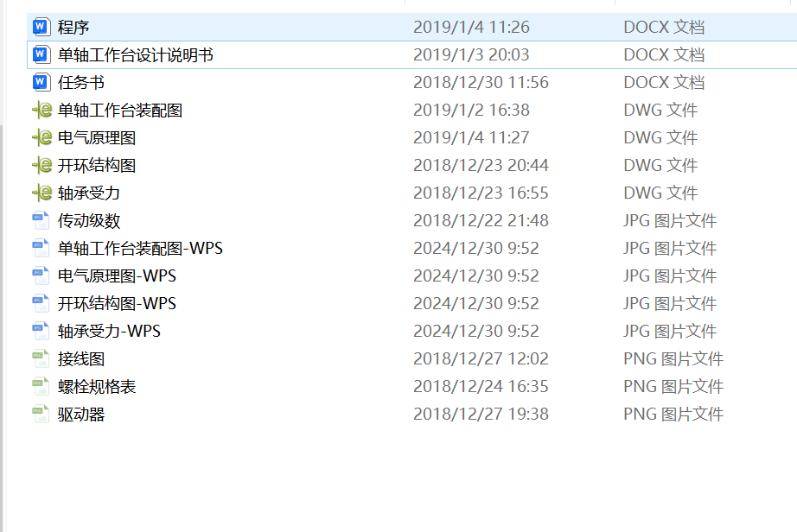This screenshot has height=532, width=797.
Task: Click DWG icon of 单轴工作台装配图
Action: pos(41,110)
